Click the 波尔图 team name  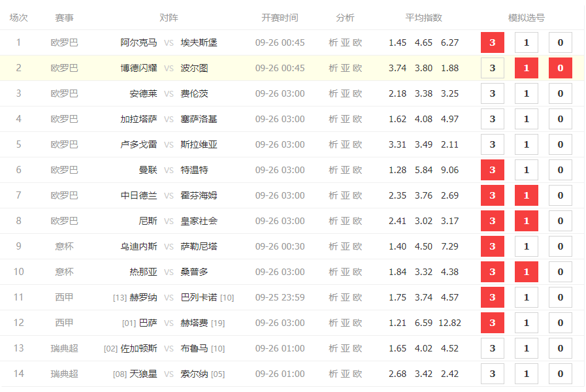tap(194, 68)
